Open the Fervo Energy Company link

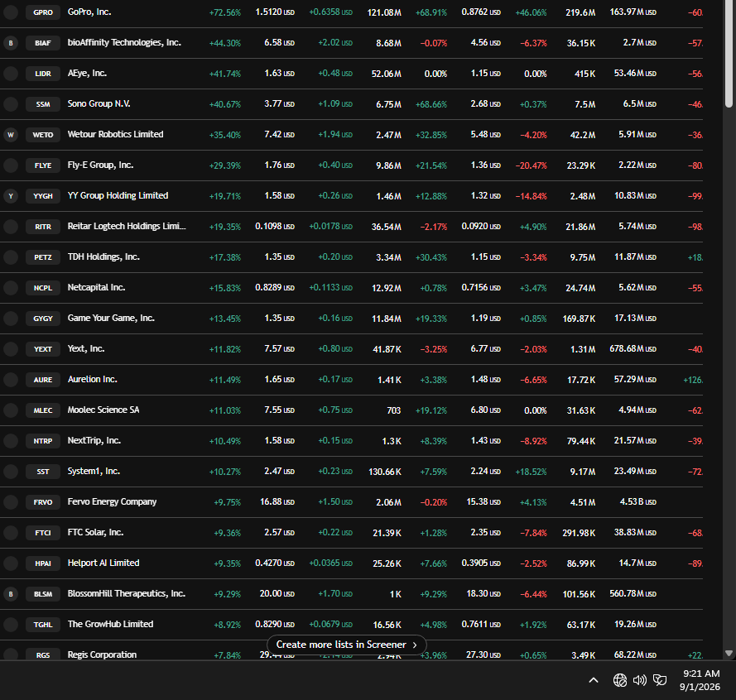point(112,501)
